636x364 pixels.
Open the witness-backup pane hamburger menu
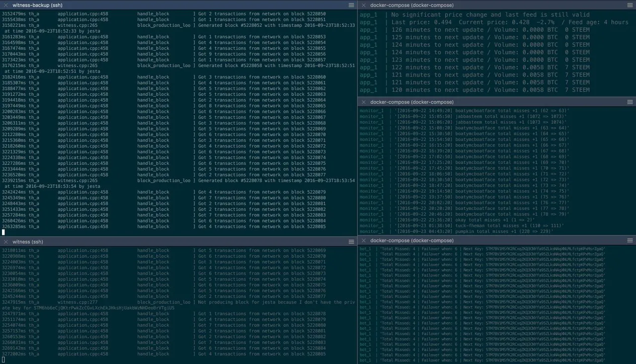pyautogui.click(x=351, y=5)
